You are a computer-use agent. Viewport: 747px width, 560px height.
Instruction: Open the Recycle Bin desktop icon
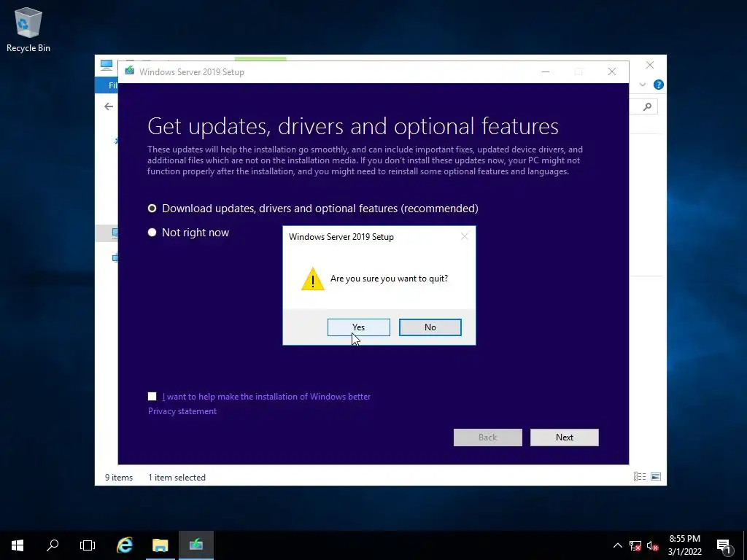tap(28, 29)
